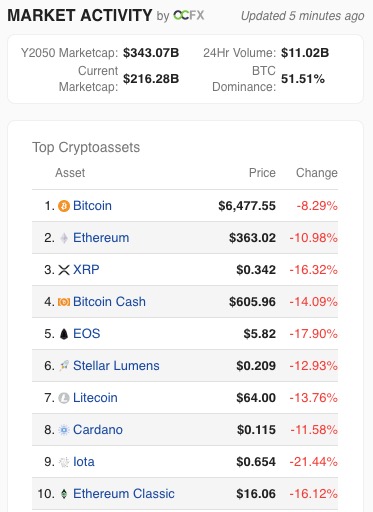Click the Iota dotted logo icon
373x512 pixels.
(64, 462)
